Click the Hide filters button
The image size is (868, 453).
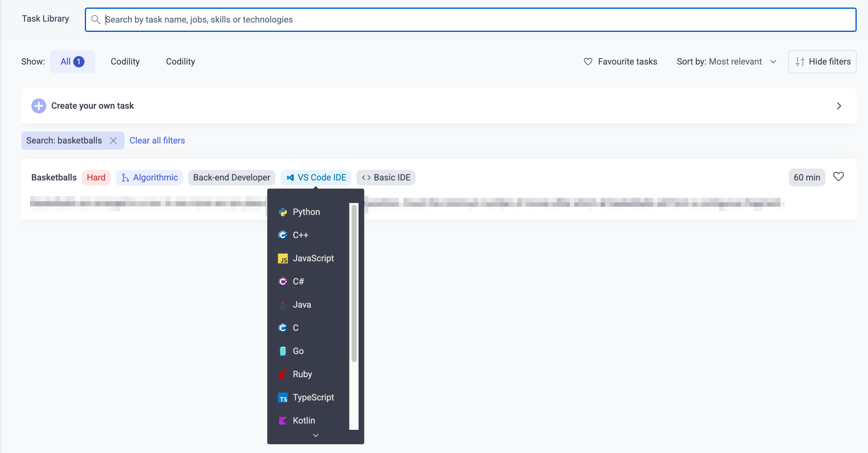click(822, 61)
